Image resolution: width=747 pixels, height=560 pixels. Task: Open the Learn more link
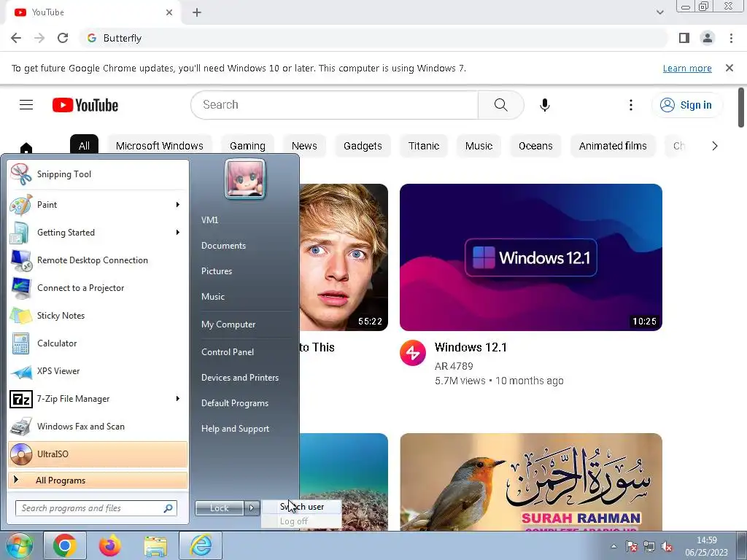pos(687,68)
